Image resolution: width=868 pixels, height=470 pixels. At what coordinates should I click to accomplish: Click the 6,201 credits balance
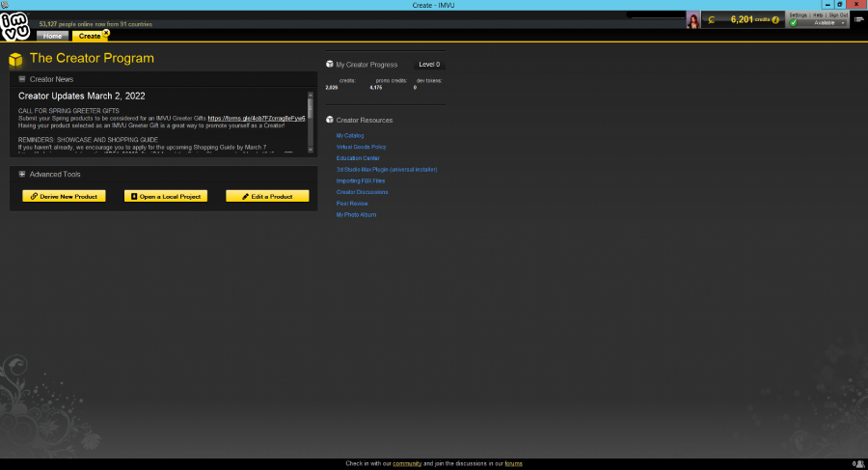pos(742,19)
